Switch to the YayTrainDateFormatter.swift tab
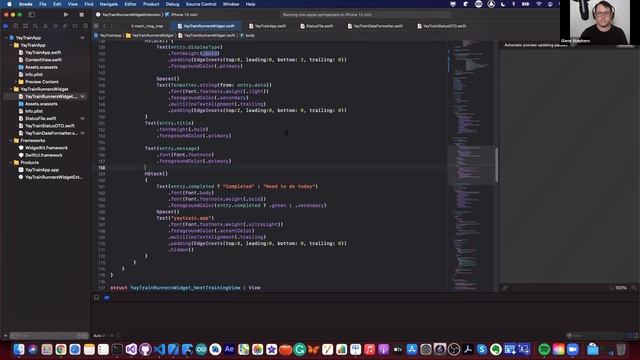 [375, 26]
